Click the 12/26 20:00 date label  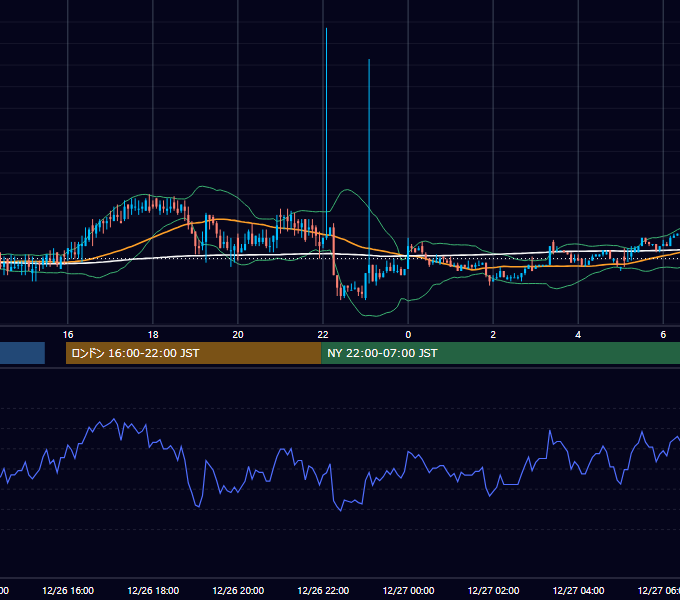(238, 590)
